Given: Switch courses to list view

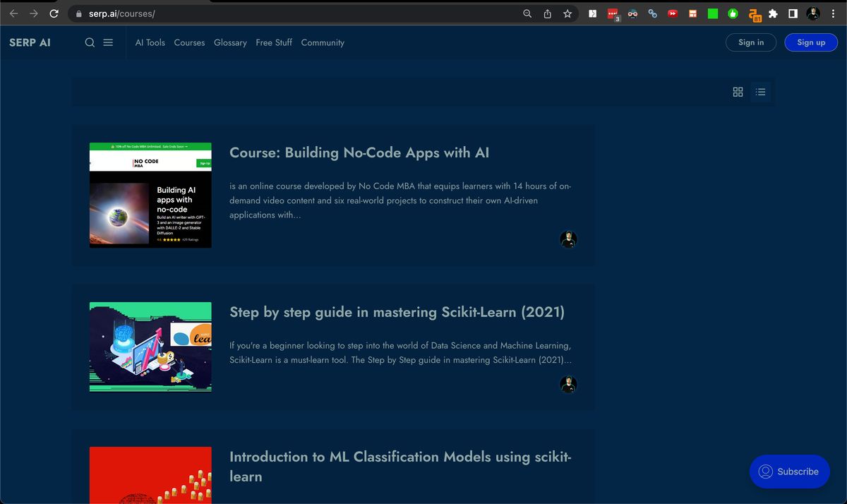Looking at the screenshot, I should (760, 92).
